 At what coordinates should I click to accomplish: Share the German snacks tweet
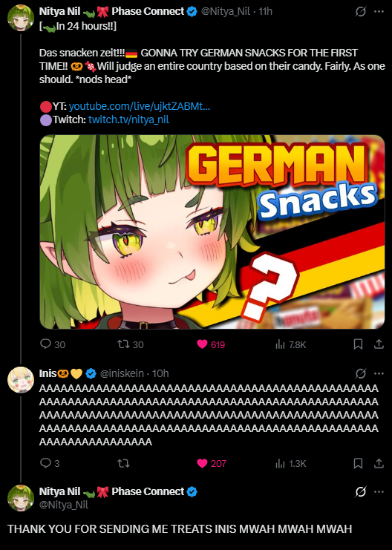tap(379, 344)
